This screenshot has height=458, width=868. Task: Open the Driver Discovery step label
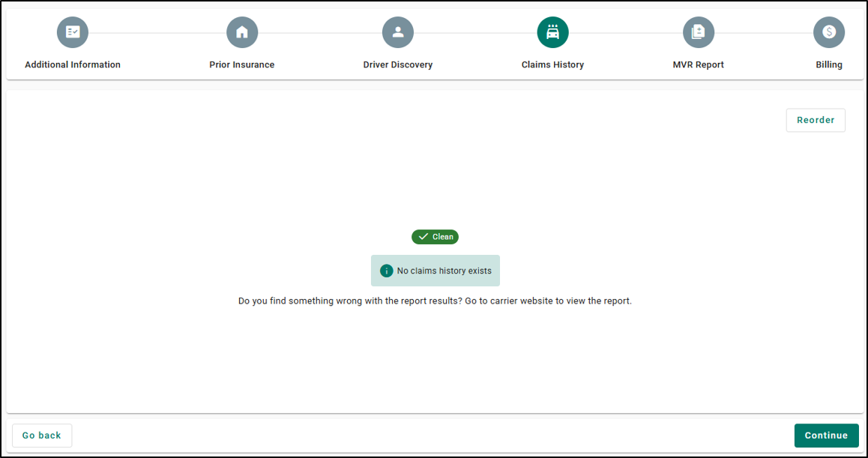(x=397, y=64)
